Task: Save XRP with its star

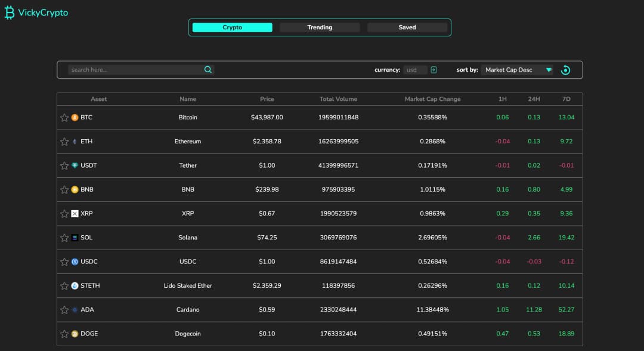Action: tap(64, 214)
